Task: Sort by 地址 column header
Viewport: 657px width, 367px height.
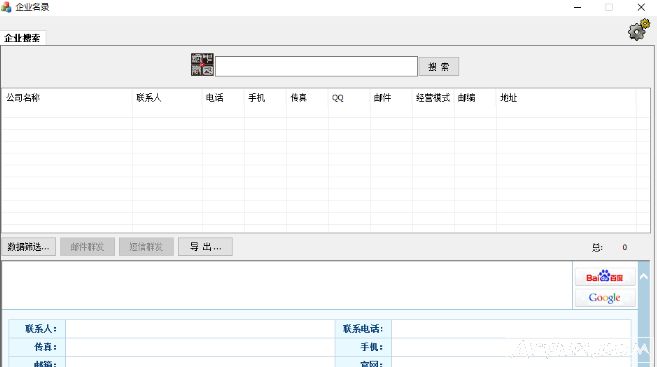Action: tap(566, 98)
